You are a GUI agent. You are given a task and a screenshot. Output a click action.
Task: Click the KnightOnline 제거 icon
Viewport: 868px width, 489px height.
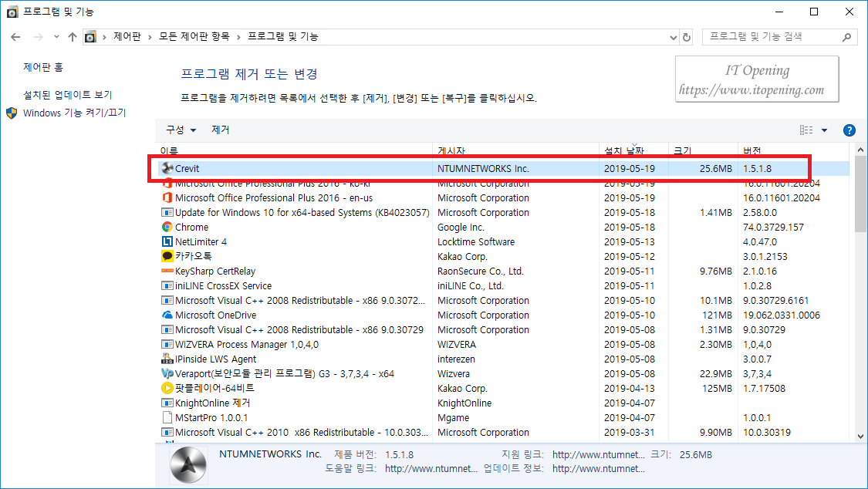(167, 403)
